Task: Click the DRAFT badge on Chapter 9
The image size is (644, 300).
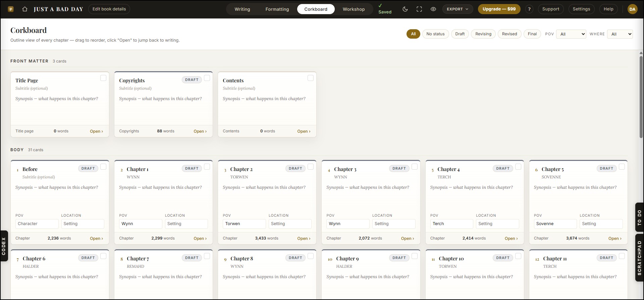Action: 399,258
